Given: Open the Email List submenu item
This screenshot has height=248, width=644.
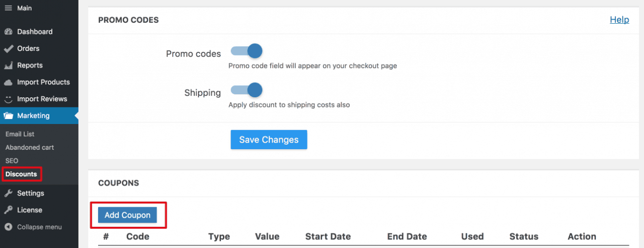Looking at the screenshot, I should tap(20, 134).
